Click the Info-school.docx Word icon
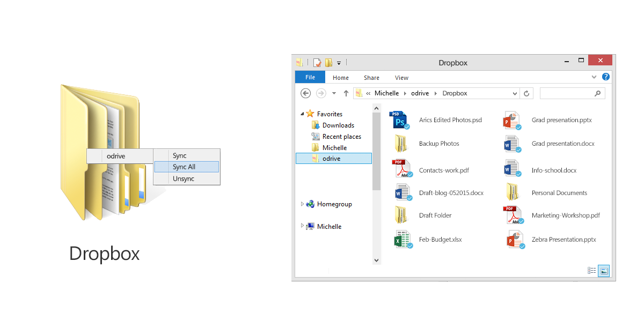Image resolution: width=644 pixels, height=336 pixels. 513,169
